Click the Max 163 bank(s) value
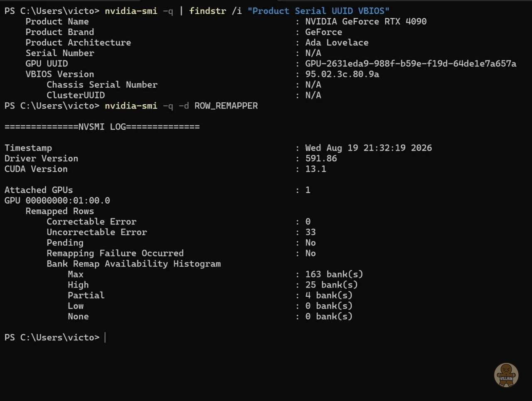Image resolution: width=532 pixels, height=401 pixels. [334, 274]
